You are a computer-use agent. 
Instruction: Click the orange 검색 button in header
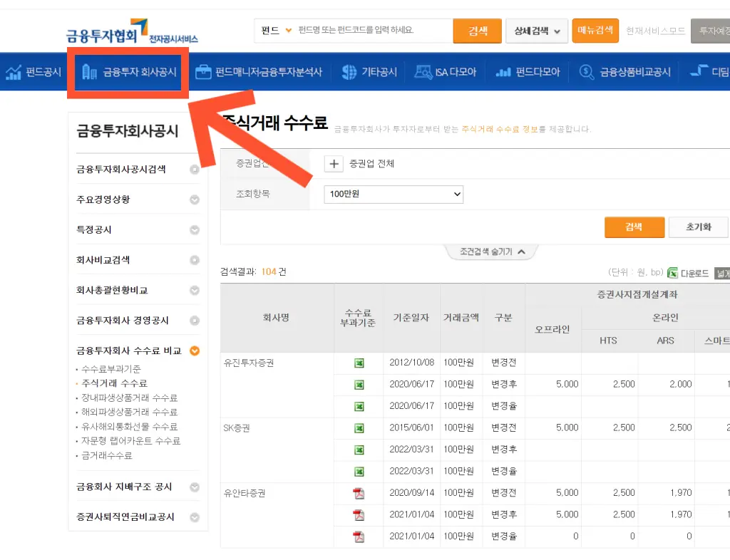tap(477, 31)
